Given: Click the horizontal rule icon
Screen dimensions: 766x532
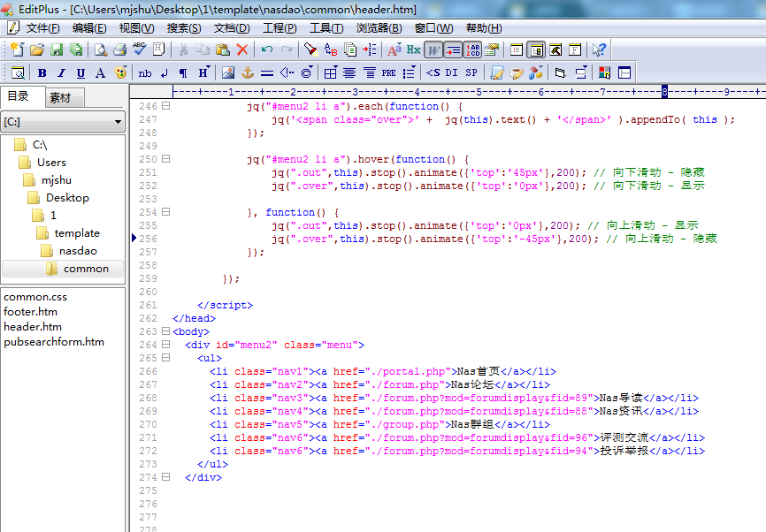Looking at the screenshot, I should click(x=267, y=73).
